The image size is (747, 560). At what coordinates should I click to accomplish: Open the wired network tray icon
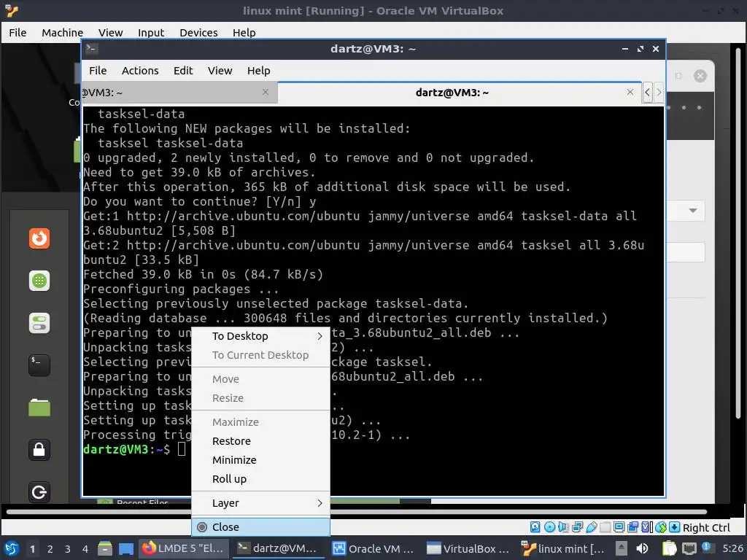point(689,548)
